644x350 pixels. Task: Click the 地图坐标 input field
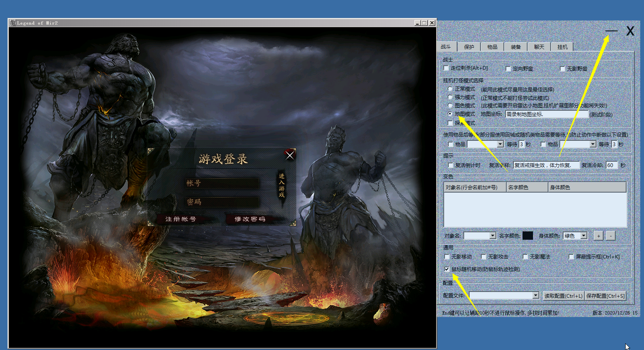tap(547, 114)
